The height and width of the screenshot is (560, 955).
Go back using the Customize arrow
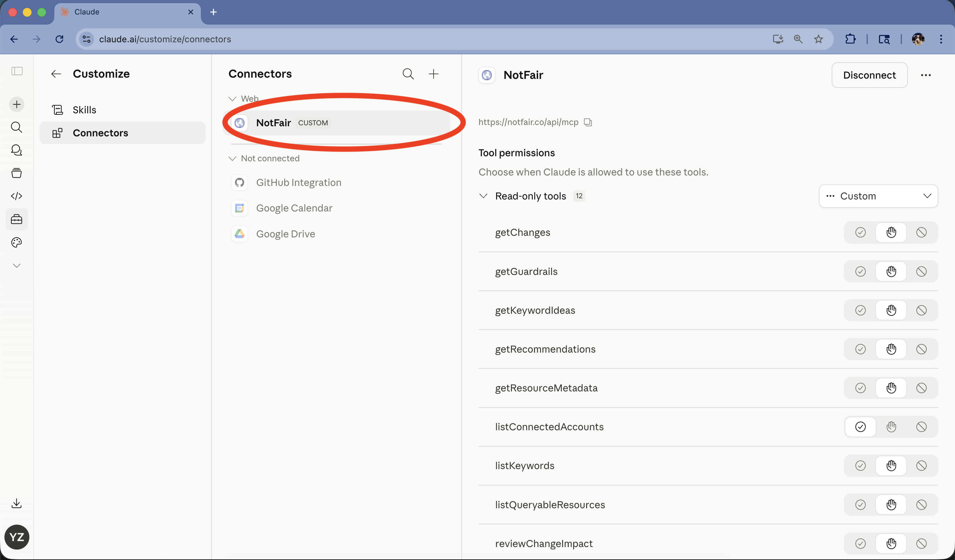coord(56,74)
